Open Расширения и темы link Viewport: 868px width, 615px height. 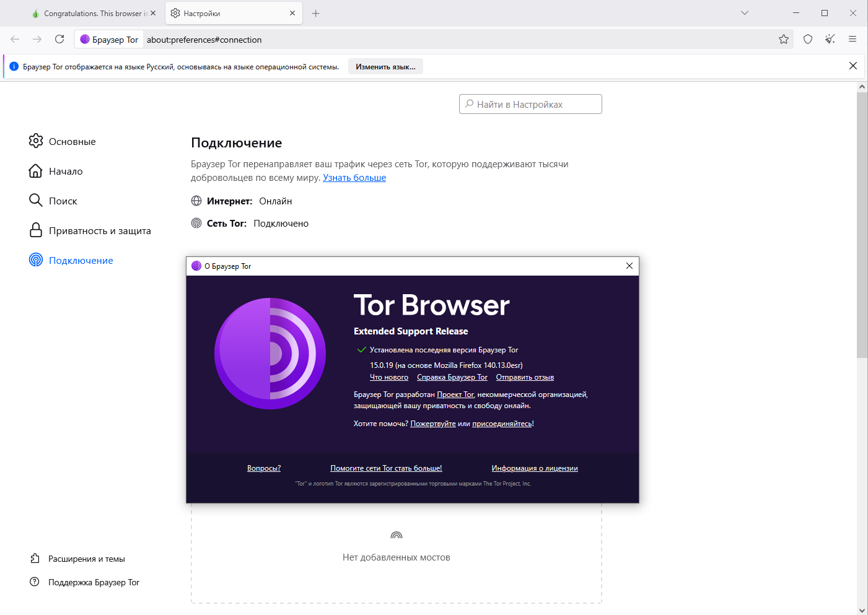click(x=77, y=559)
